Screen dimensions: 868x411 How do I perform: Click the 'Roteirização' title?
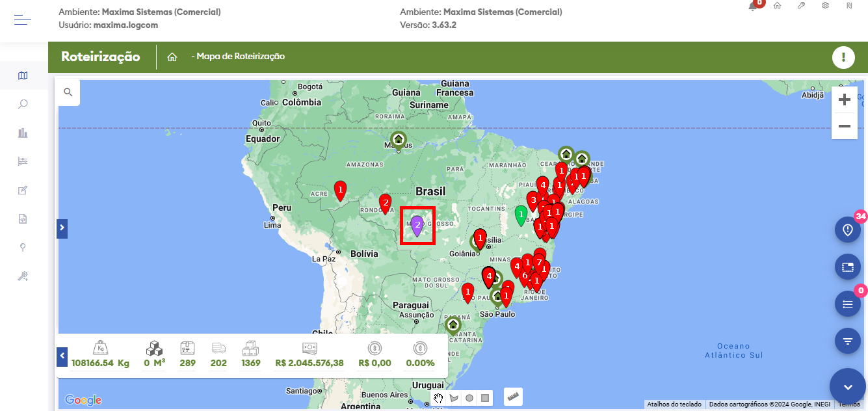[x=101, y=57]
